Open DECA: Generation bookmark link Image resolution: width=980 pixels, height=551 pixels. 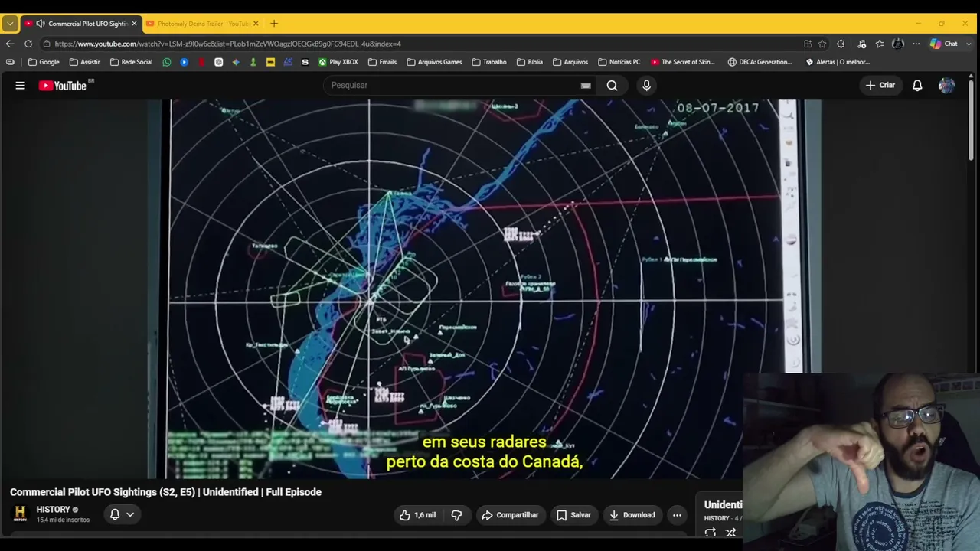click(759, 62)
